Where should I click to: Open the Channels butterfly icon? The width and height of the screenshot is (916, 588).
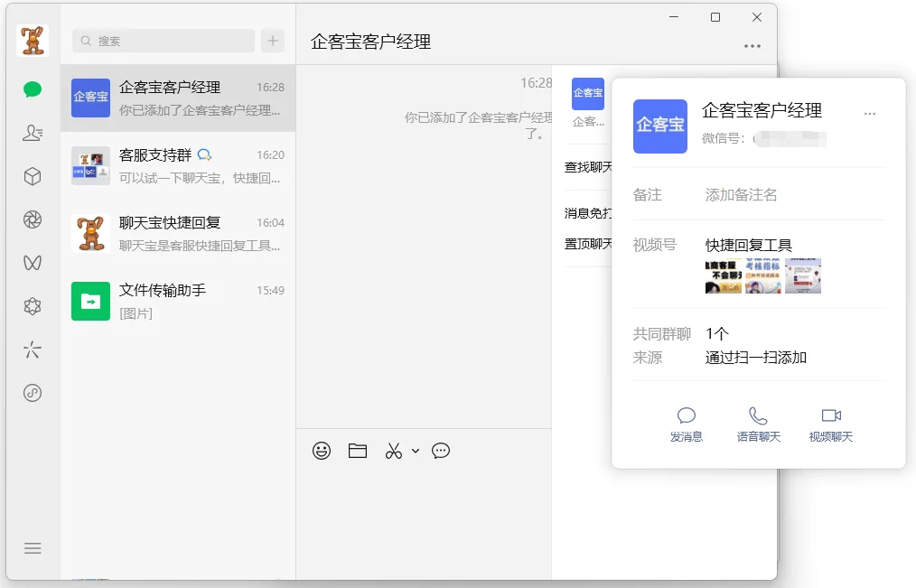click(33, 263)
